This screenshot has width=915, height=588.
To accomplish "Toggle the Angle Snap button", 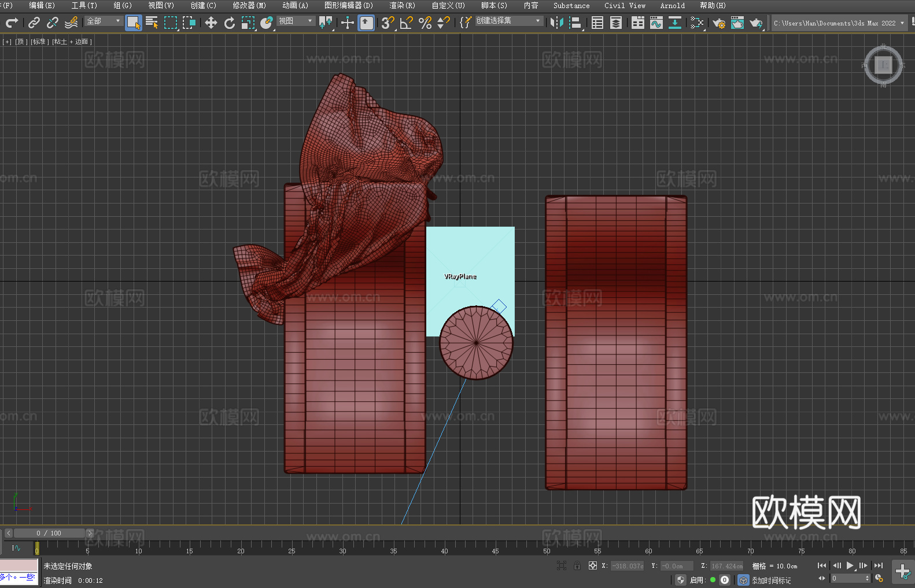I will (407, 23).
